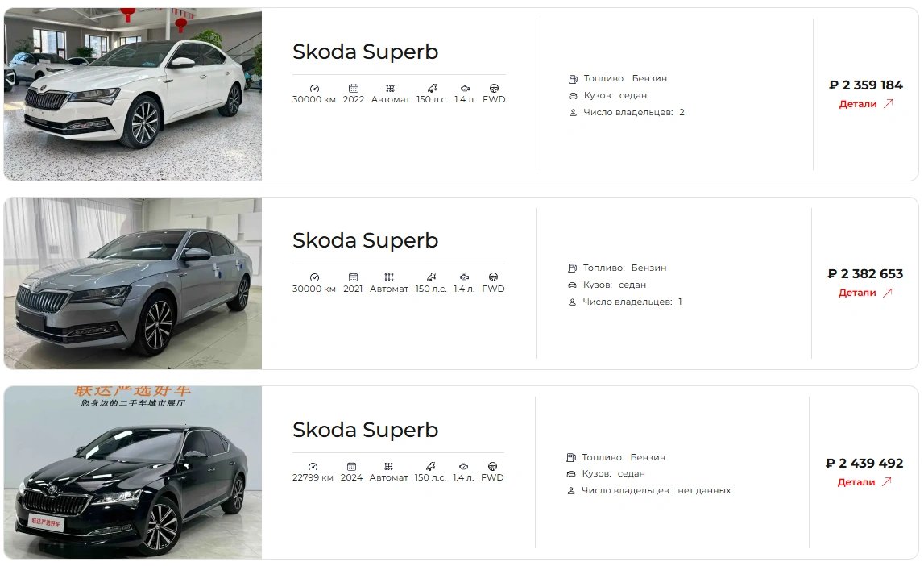Click the red arrow icon under price ₽ 2 439 492
This screenshot has height=566, width=924.
[886, 481]
